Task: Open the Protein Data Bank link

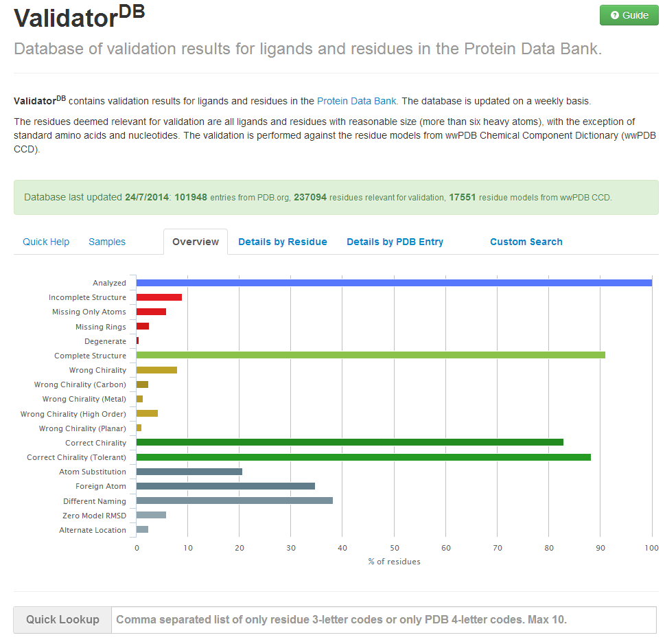Action: [356, 101]
